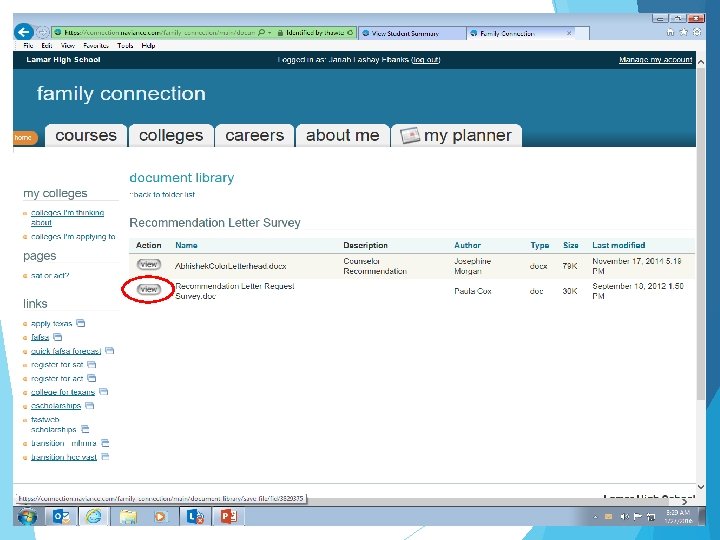Click the browser back arrow button
This screenshot has height=540, width=720.
[x=23, y=32]
